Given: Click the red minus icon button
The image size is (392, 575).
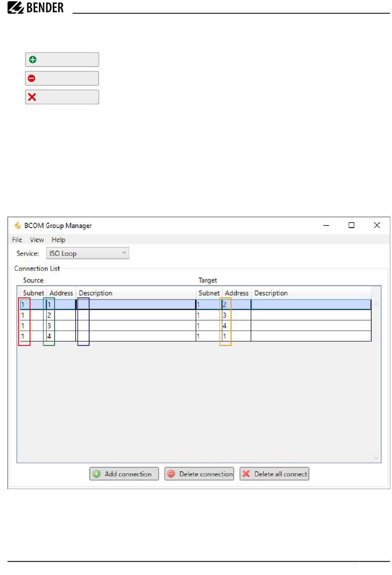Looking at the screenshot, I should [x=62, y=78].
